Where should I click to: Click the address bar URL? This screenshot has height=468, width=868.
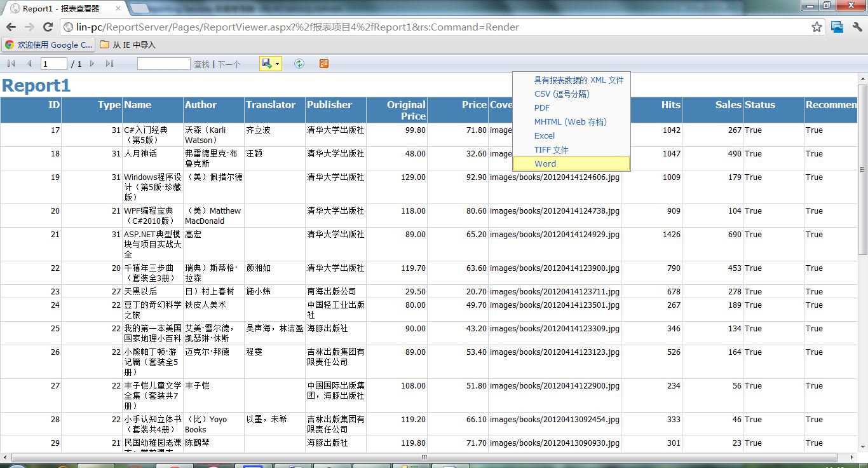(x=298, y=27)
